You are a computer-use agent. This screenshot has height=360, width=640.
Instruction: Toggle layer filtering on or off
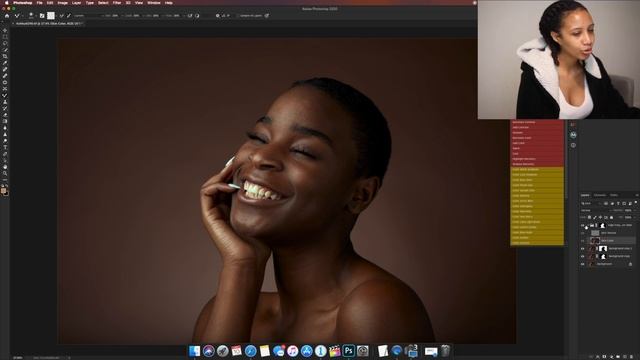click(x=636, y=202)
